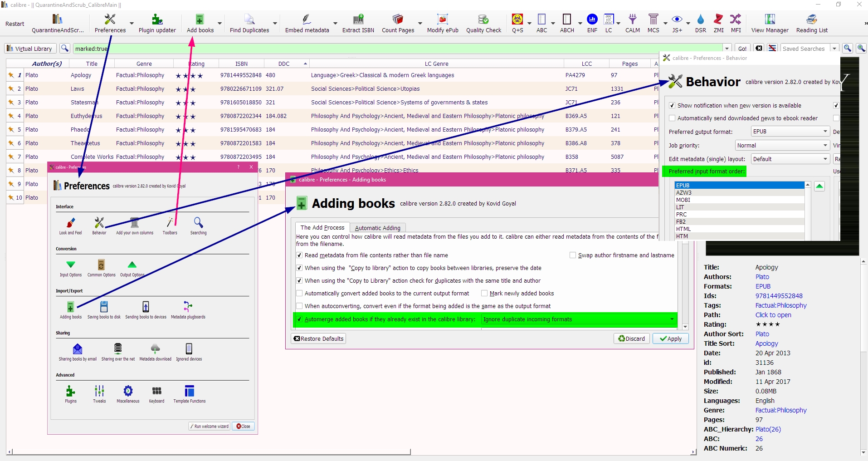This screenshot has width=868, height=461.
Task: Open Preferences from the main toolbar
Action: point(110,23)
